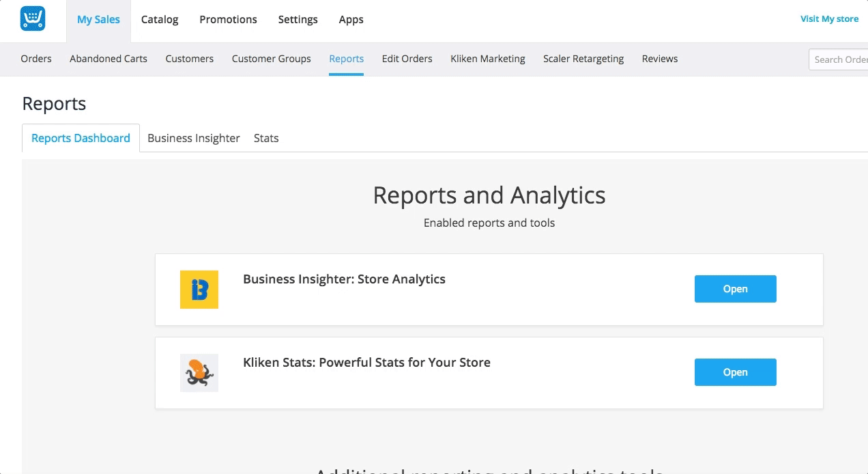Click the Kliken Stats octopus icon

199,373
